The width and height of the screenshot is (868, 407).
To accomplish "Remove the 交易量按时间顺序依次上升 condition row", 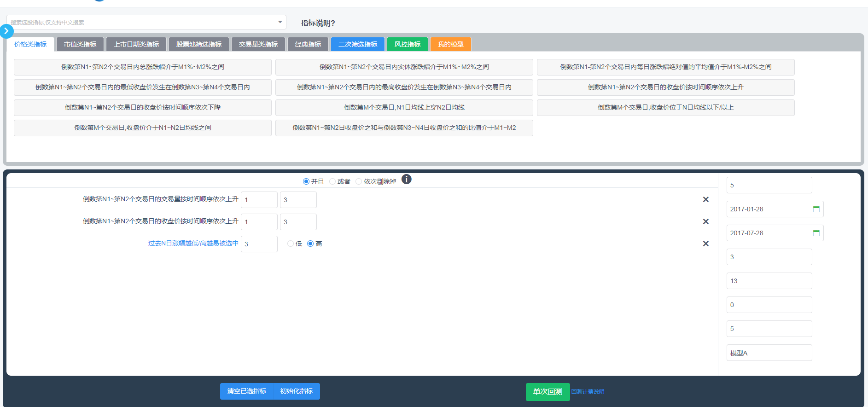I will tap(705, 199).
